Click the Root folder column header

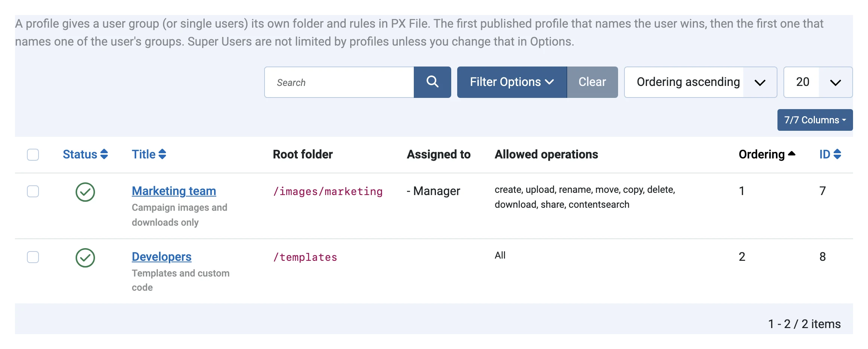[303, 154]
